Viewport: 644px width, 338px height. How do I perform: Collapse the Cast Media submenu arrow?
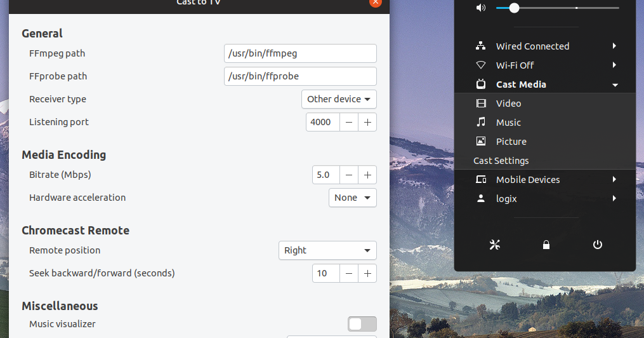point(615,84)
